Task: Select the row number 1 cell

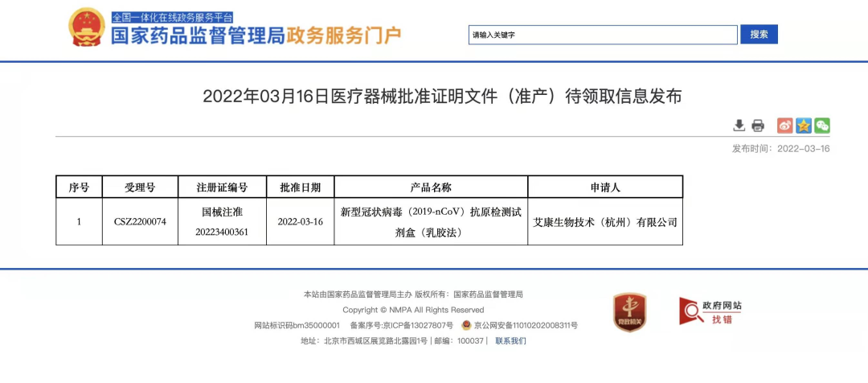Action: point(79,222)
